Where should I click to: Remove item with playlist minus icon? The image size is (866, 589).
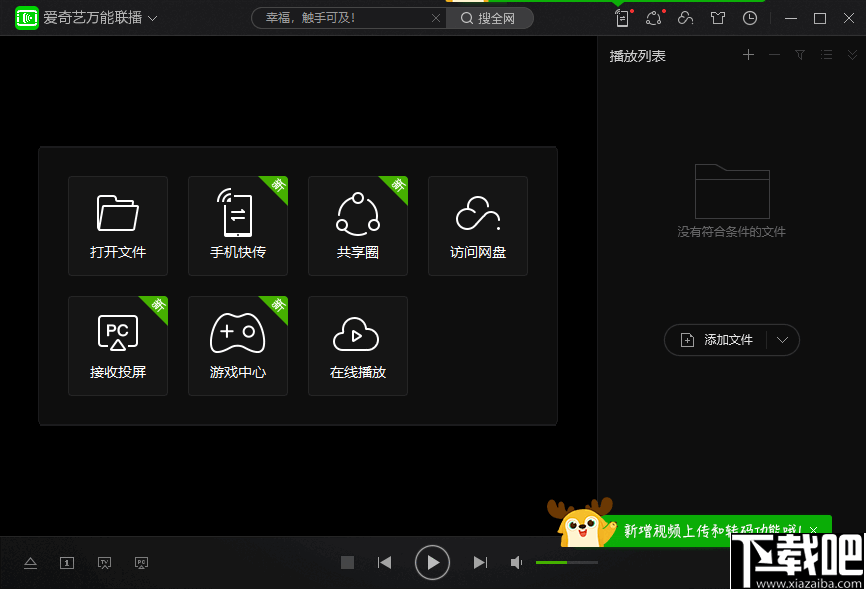(x=774, y=55)
